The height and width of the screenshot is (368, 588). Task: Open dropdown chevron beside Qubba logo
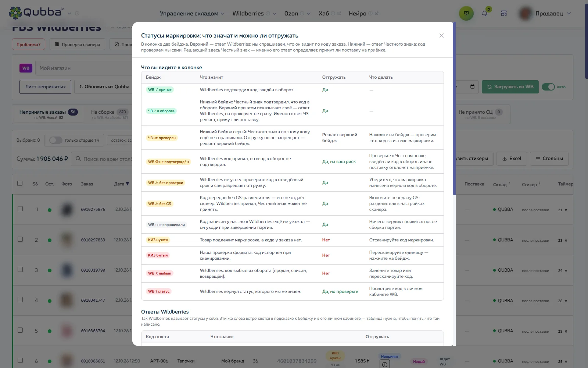[x=69, y=13]
